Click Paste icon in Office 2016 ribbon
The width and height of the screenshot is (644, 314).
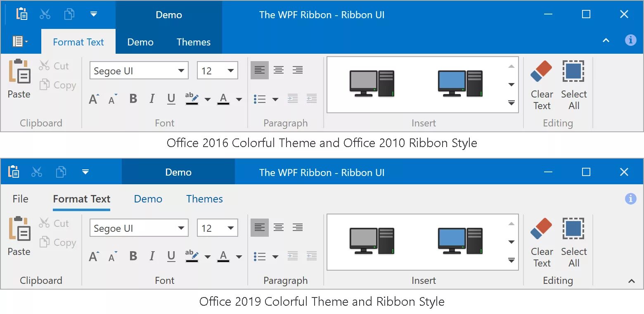(x=19, y=71)
